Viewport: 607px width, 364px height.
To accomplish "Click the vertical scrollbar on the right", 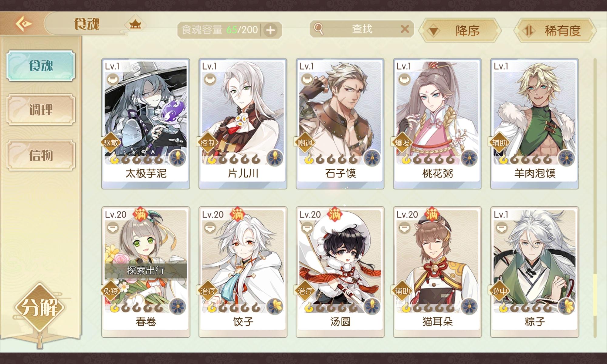I will (x=595, y=198).
